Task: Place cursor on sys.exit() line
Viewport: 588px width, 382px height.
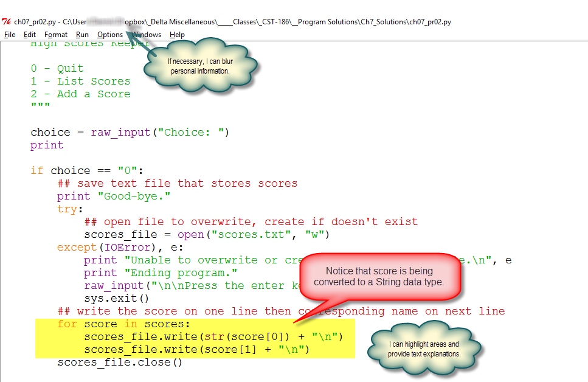Action: point(117,298)
